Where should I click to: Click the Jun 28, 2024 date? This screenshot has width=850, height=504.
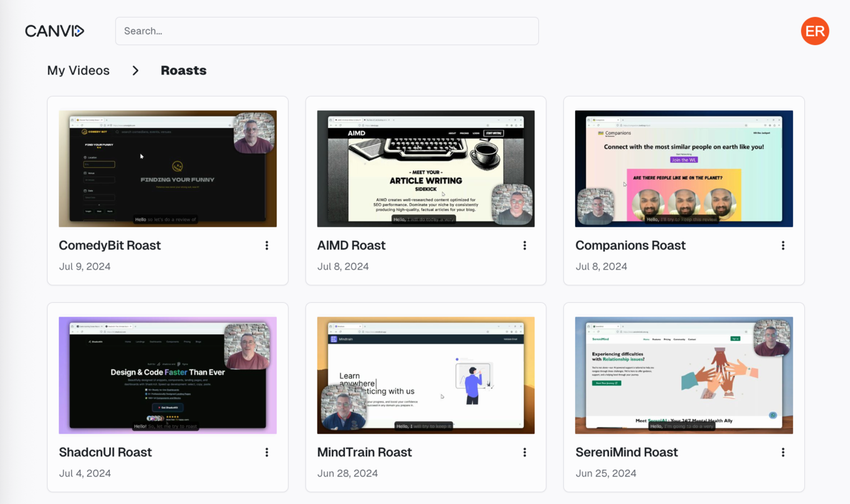(348, 473)
